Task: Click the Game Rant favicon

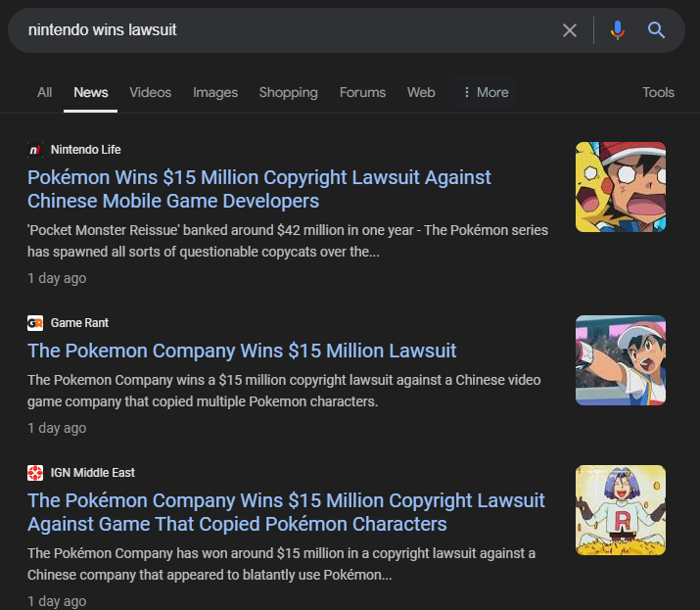Action: click(35, 323)
